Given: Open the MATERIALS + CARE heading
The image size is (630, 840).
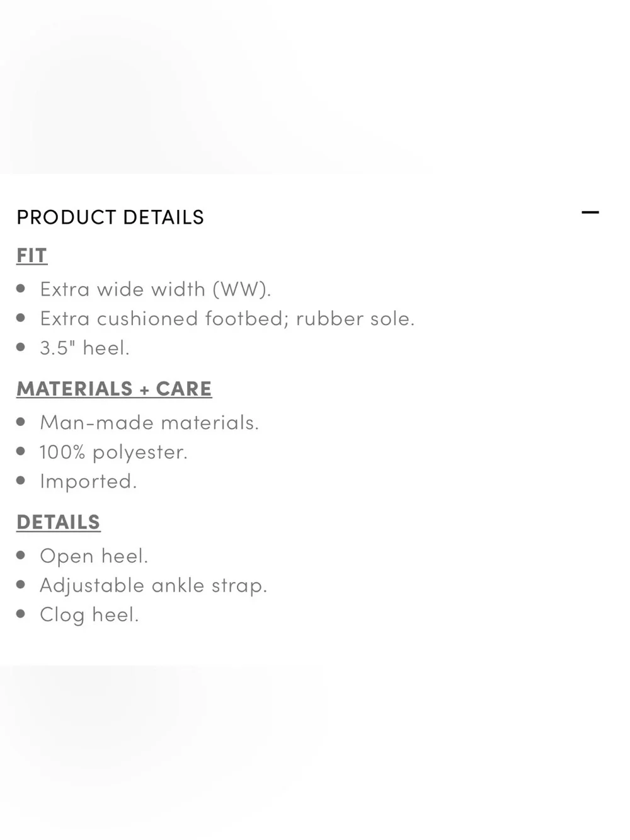Looking at the screenshot, I should [x=114, y=388].
